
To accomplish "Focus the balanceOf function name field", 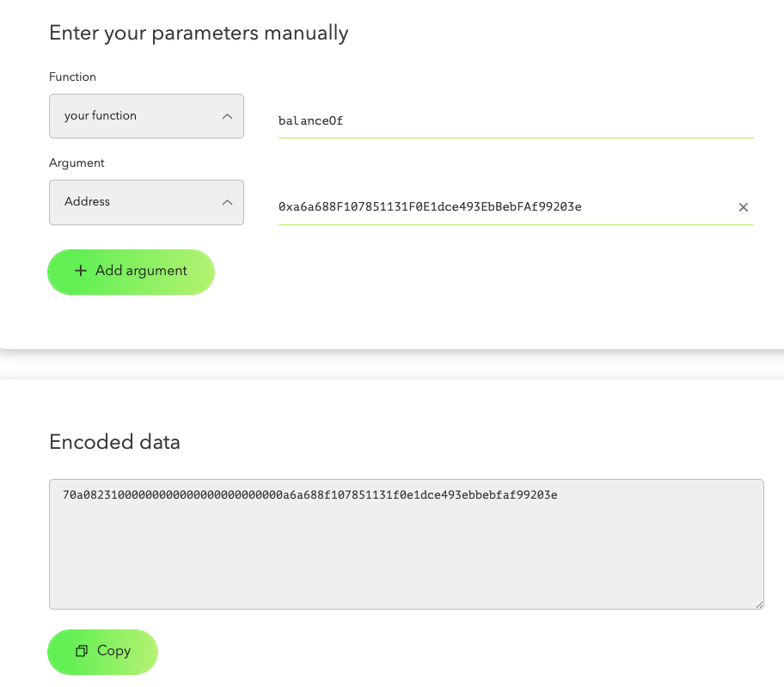I will pyautogui.click(x=516, y=121).
